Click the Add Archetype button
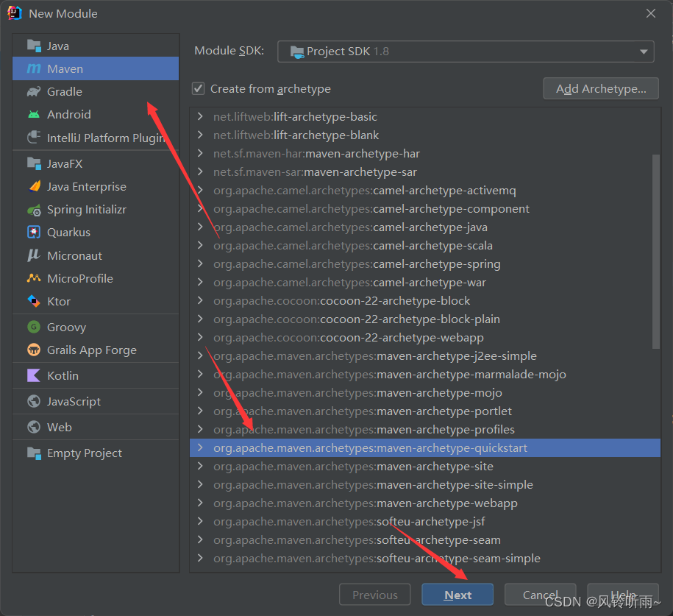Screen dimensions: 673x616 click(x=601, y=88)
